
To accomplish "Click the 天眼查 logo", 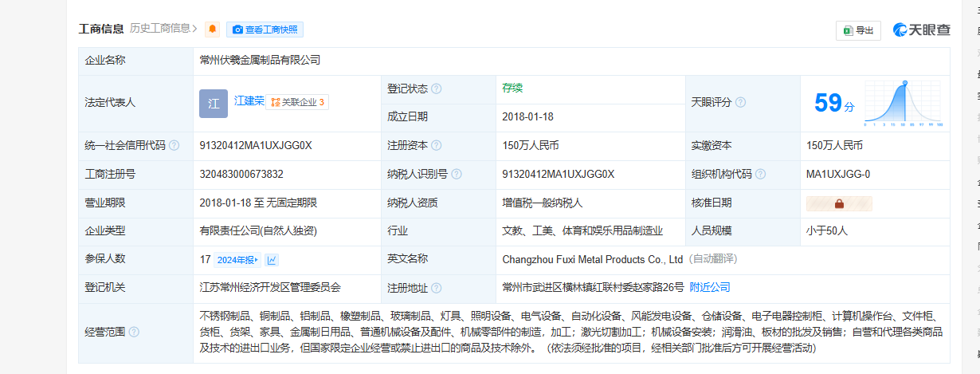I will [x=922, y=30].
